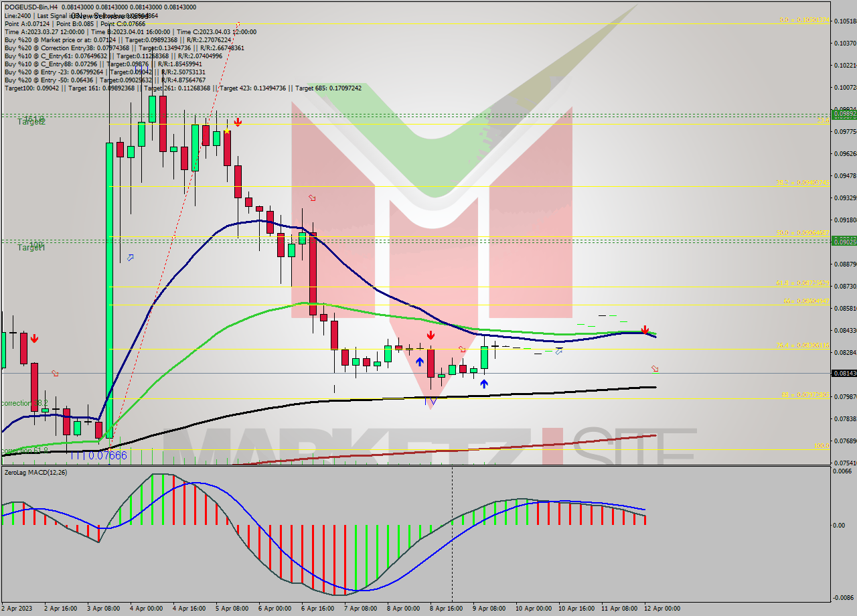Viewport: 857px width, 616px height.
Task: Click the 50.0 Fibonacci level label
Action: click(x=803, y=232)
